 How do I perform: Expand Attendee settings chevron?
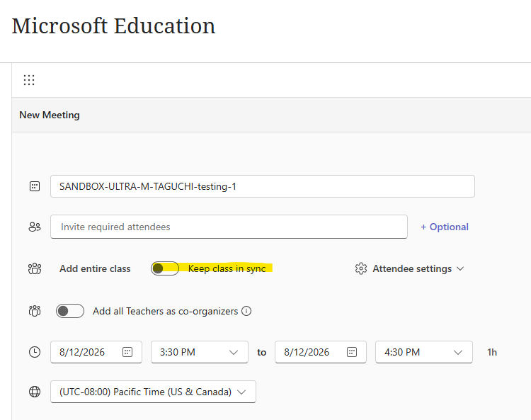coord(460,268)
